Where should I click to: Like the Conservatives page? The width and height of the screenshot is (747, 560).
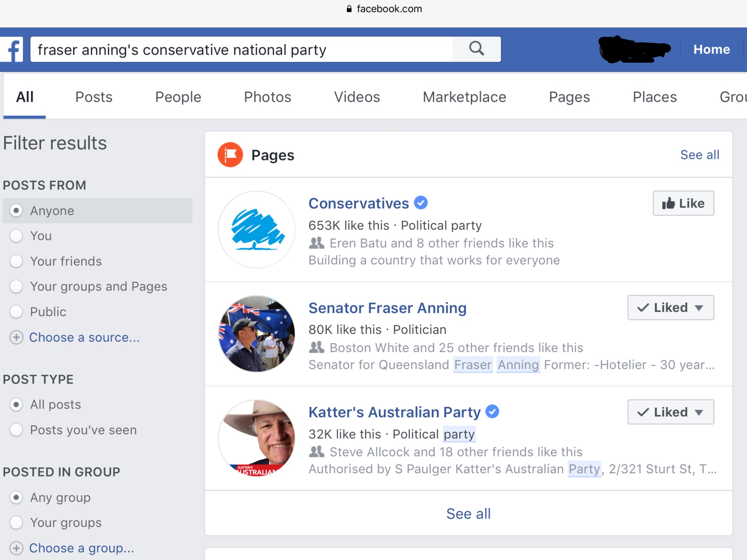tap(684, 203)
